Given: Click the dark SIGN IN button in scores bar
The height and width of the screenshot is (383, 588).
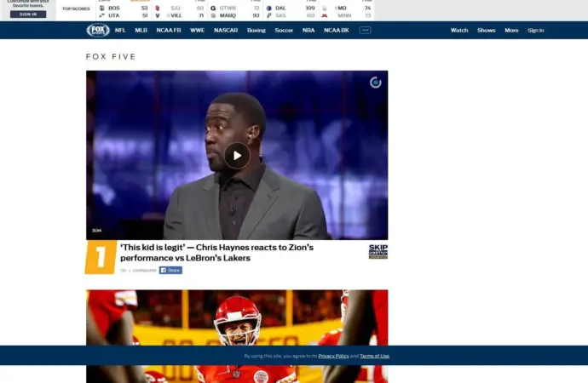Looking at the screenshot, I should [x=28, y=14].
